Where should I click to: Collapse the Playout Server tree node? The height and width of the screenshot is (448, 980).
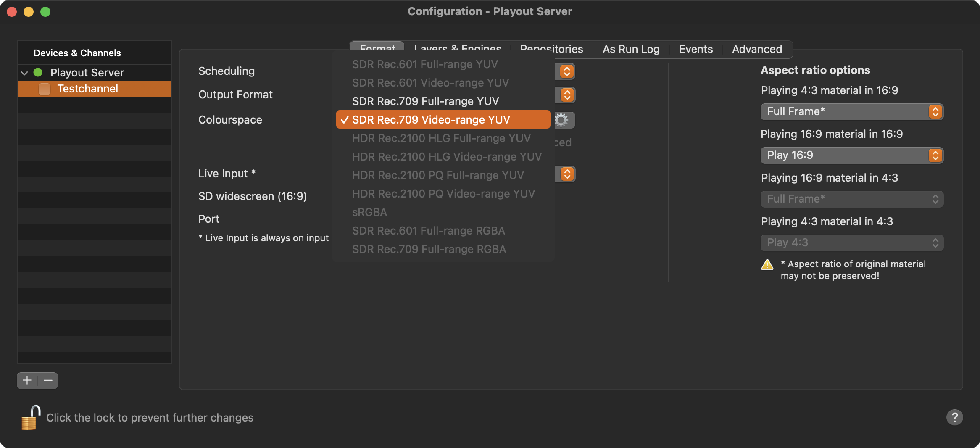click(x=24, y=73)
